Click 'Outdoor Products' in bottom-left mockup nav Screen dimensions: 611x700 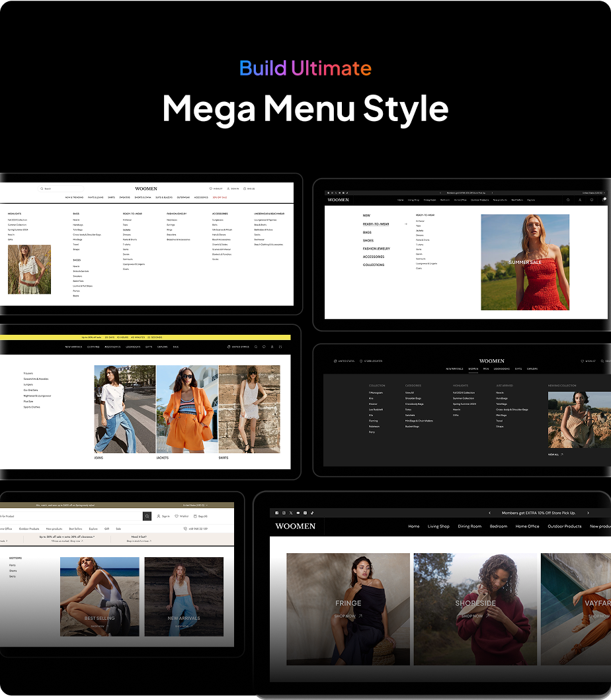point(29,529)
